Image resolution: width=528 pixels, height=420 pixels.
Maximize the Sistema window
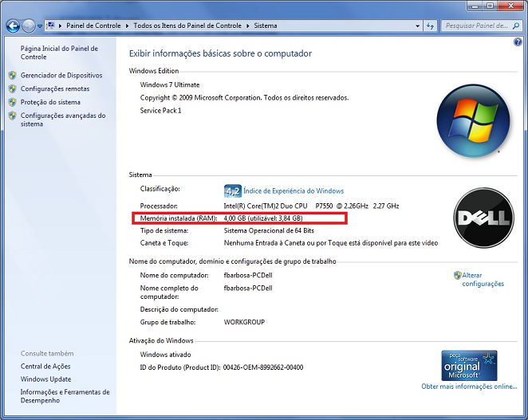(491, 6)
